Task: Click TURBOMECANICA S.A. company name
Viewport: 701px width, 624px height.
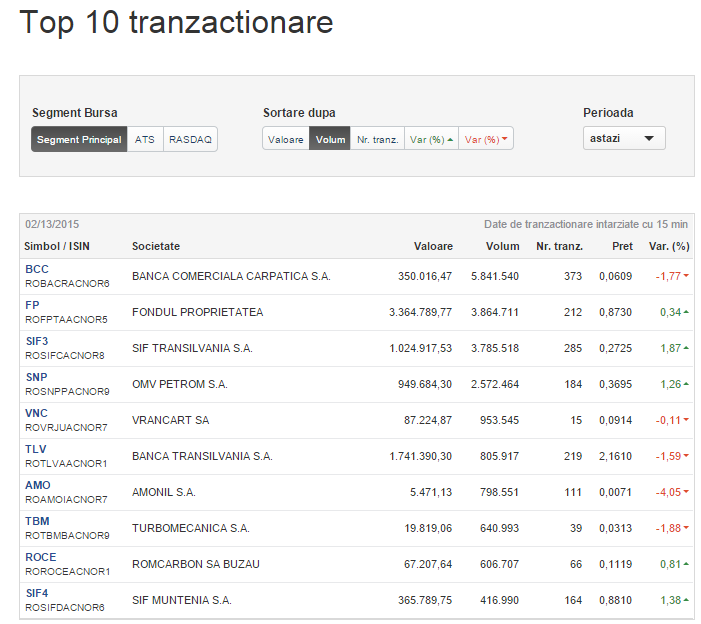Action: 191,528
